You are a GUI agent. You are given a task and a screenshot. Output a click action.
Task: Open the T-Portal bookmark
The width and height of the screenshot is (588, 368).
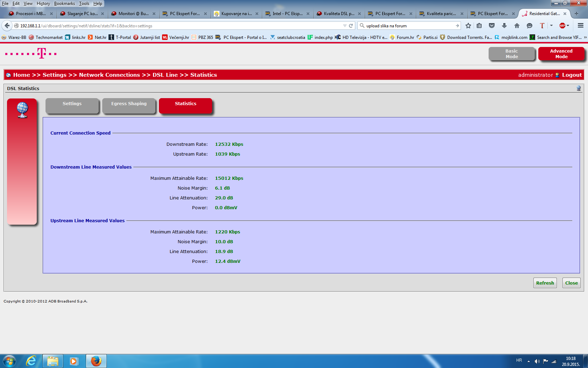pyautogui.click(x=120, y=38)
